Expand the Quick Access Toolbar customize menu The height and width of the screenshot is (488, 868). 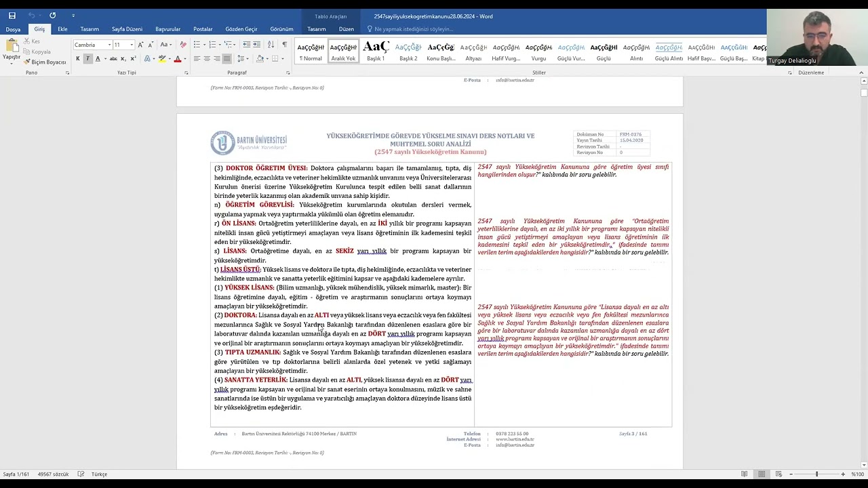(73, 16)
